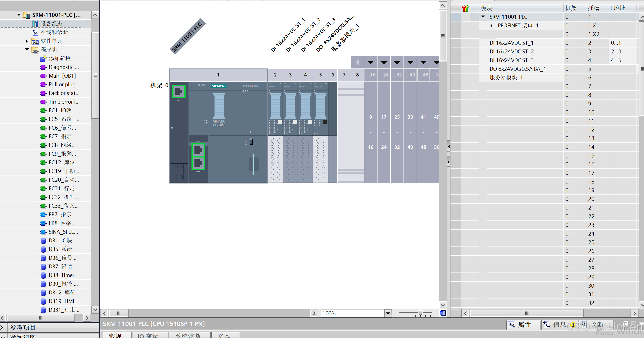Viewport: 644px width, 338px height.
Task: Click the zoom slider handle in device view
Action: [x=420, y=313]
